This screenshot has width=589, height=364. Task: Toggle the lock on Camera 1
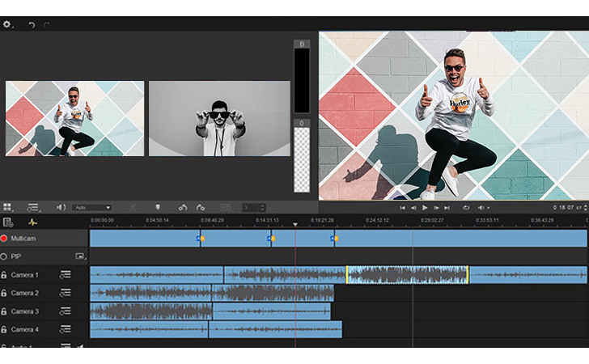5,275
